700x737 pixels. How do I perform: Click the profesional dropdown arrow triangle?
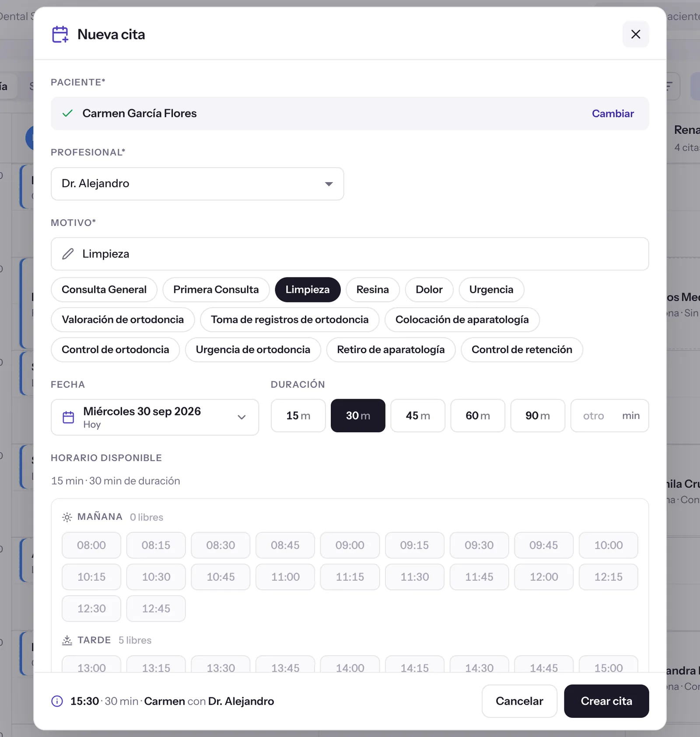[x=329, y=184]
